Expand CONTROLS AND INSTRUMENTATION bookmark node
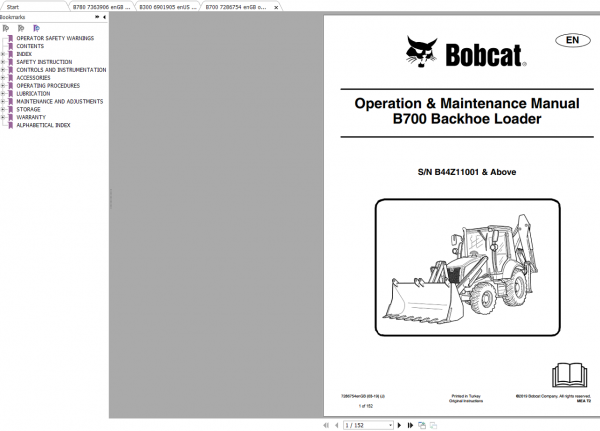The image size is (600, 431). click(x=3, y=70)
